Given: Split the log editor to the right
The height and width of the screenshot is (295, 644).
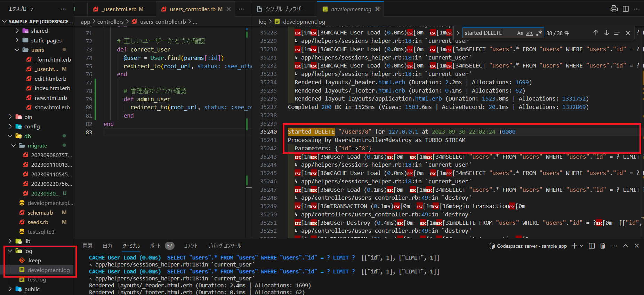Looking at the screenshot, I should pyautogui.click(x=626, y=9).
